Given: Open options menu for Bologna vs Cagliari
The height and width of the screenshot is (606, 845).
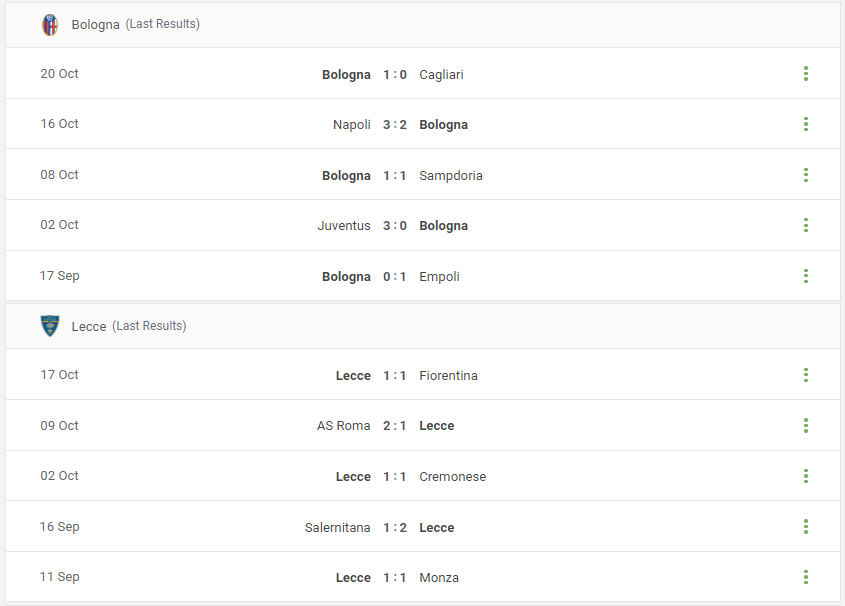Looking at the screenshot, I should pos(806,74).
